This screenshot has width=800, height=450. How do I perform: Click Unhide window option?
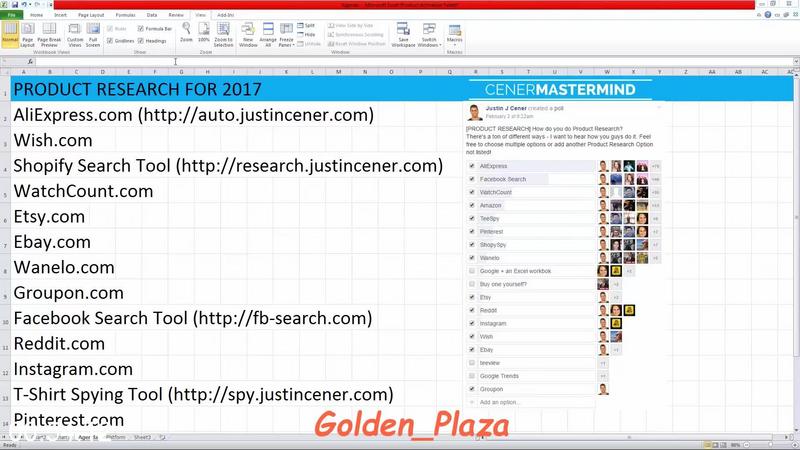tap(309, 44)
